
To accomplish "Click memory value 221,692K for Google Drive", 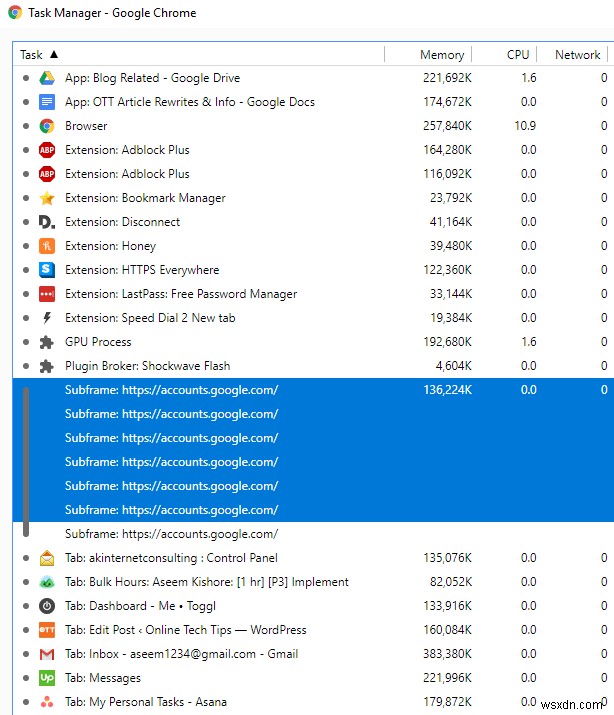I will point(447,78).
